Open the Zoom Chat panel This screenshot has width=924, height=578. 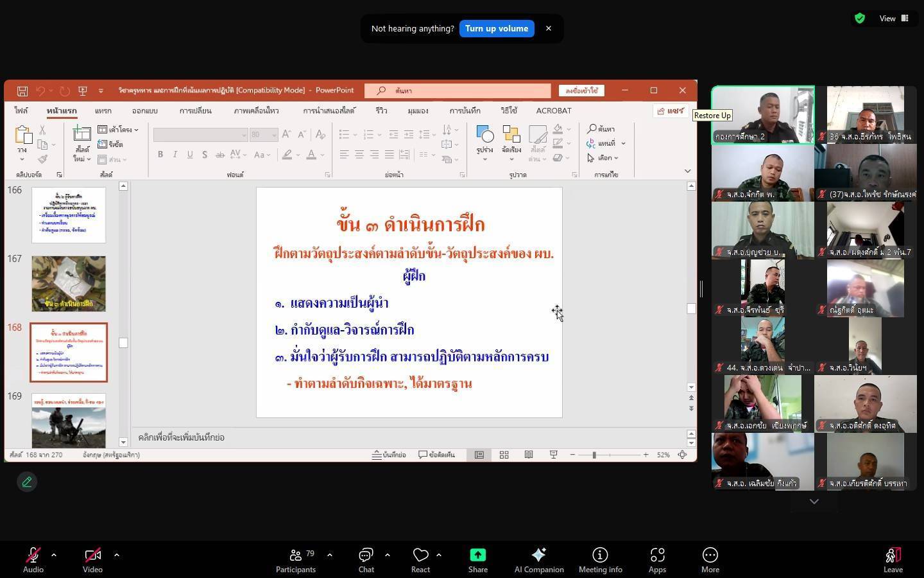pyautogui.click(x=366, y=556)
